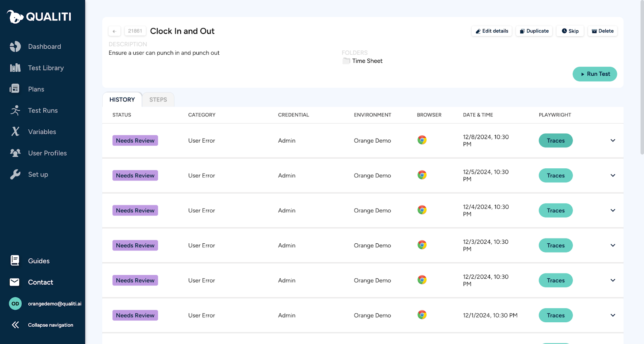Open the Guides book icon
This screenshot has width=644, height=344.
pos(15,261)
